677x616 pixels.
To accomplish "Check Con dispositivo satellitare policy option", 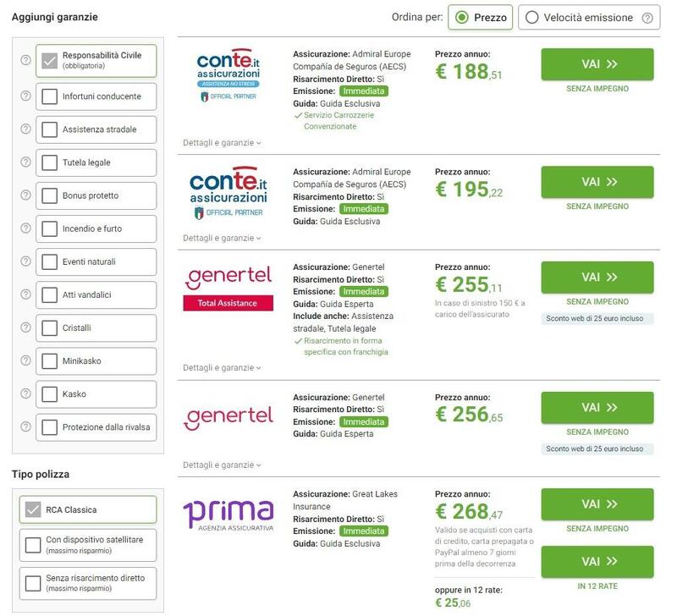I will pos(34,545).
